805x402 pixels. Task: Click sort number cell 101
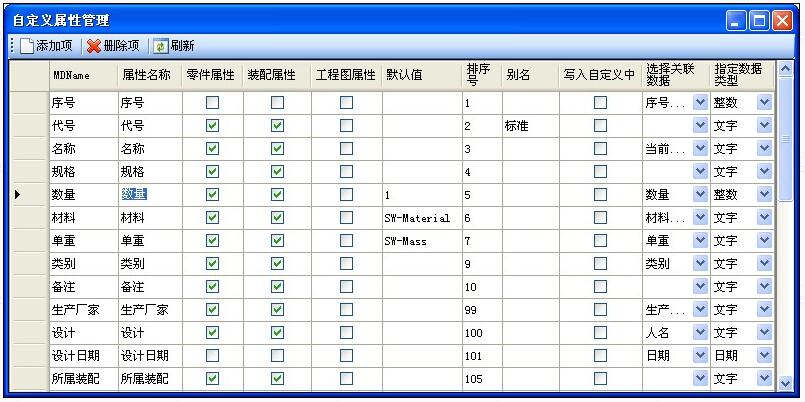coord(482,355)
